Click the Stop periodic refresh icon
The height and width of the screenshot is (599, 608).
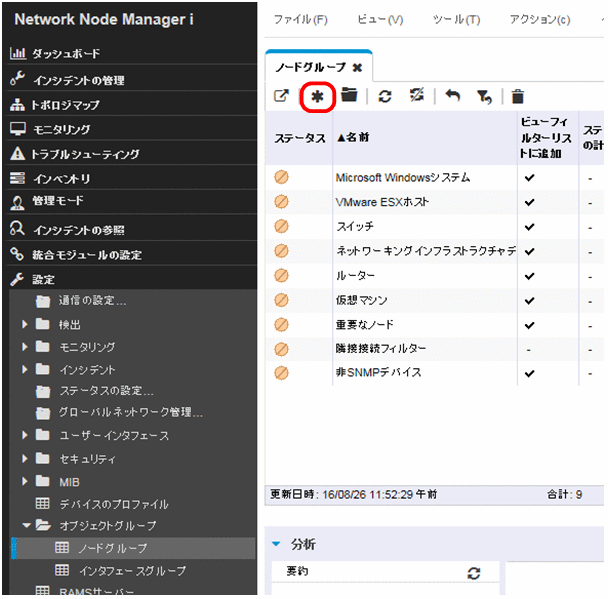tap(417, 95)
